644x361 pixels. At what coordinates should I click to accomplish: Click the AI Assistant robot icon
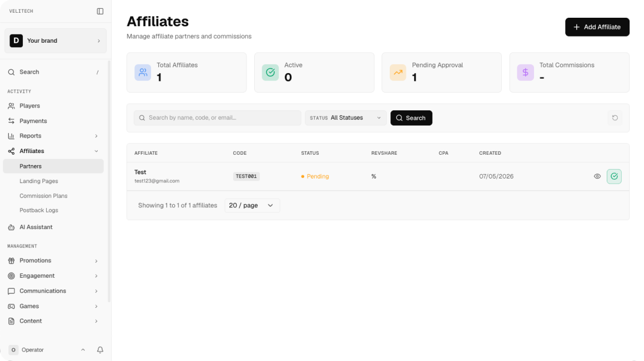tap(11, 227)
